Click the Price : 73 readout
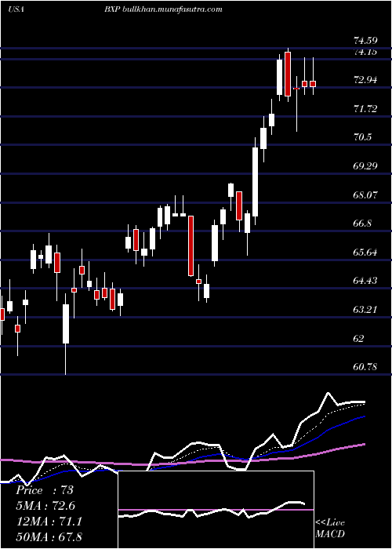Image resolution: width=392 pixels, height=549 pixels. click(45, 490)
